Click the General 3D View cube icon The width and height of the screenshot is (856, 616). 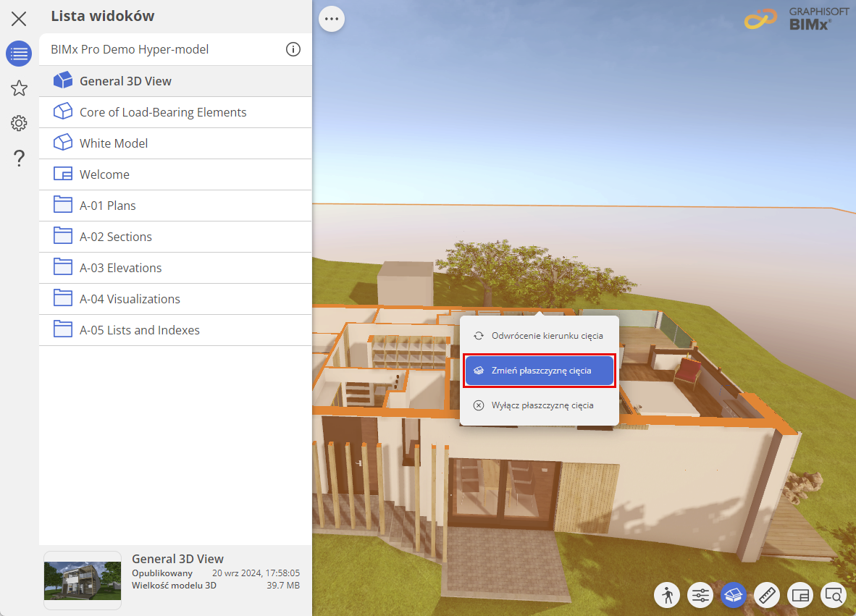pyautogui.click(x=63, y=80)
